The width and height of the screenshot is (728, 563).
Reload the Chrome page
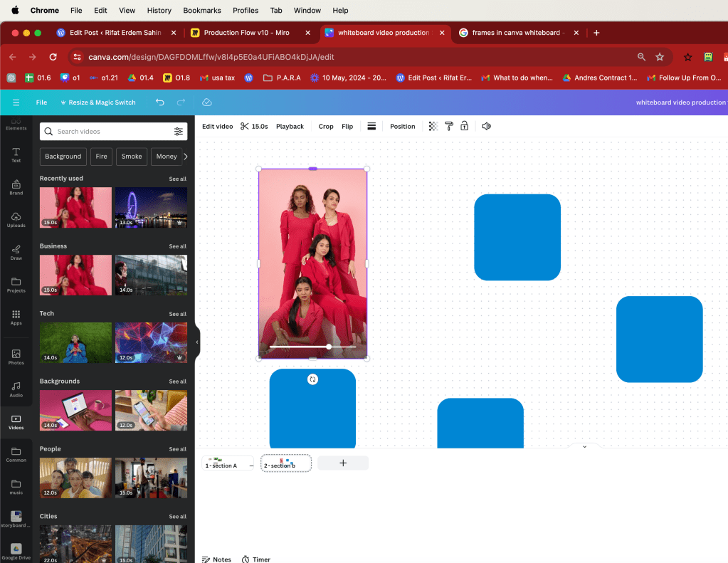53,57
